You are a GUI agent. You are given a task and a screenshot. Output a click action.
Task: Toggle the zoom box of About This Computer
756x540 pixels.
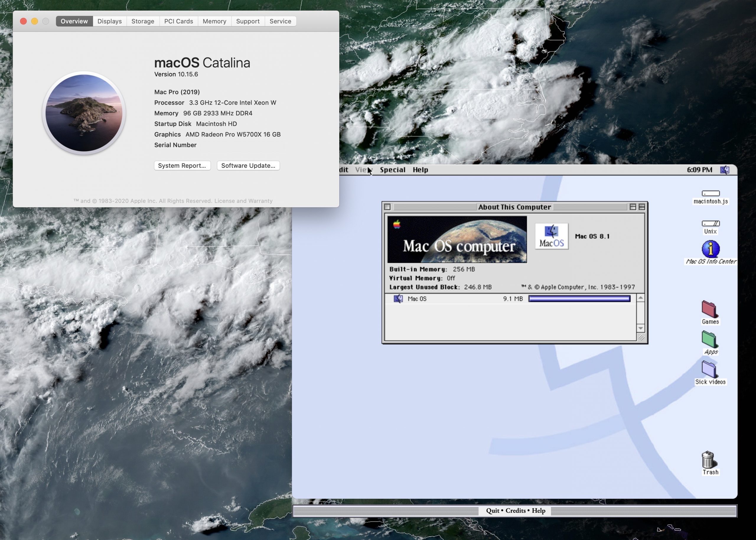tap(633, 207)
